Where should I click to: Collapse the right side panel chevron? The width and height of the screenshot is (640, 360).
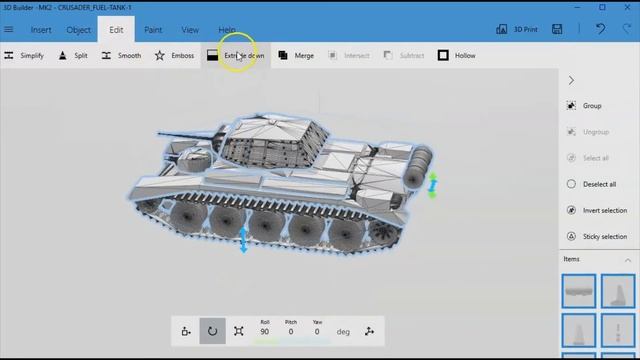tap(571, 80)
